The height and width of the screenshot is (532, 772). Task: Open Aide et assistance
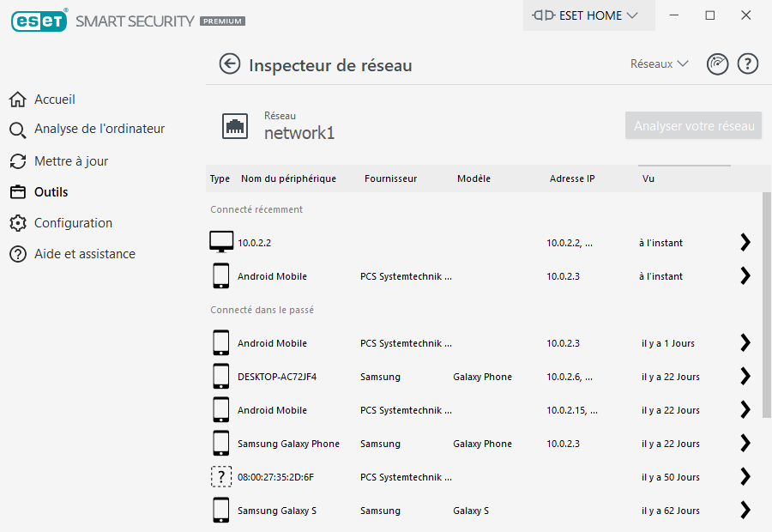[x=85, y=254]
